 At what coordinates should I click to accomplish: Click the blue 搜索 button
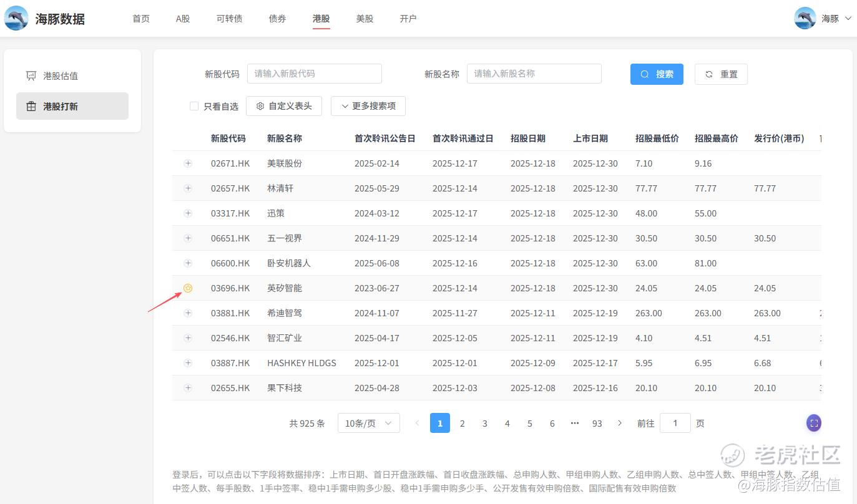click(x=657, y=74)
